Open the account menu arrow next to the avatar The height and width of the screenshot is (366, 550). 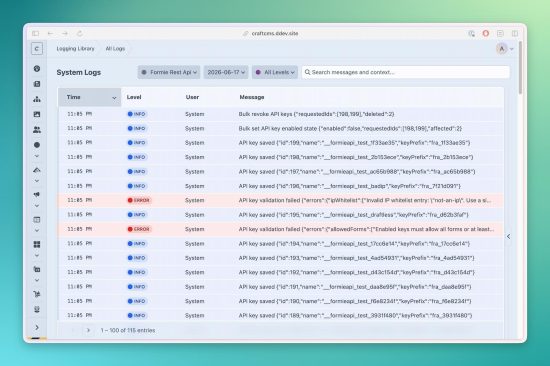(x=511, y=49)
